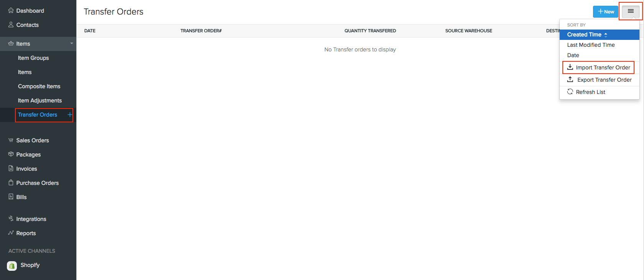Click the Reports chart icon
The width and height of the screenshot is (644, 280).
11,233
